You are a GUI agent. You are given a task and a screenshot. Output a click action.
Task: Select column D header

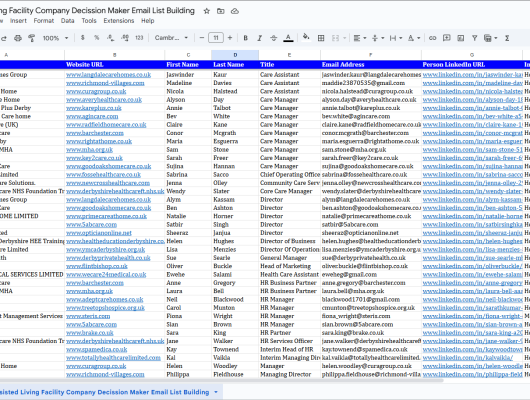coord(235,55)
